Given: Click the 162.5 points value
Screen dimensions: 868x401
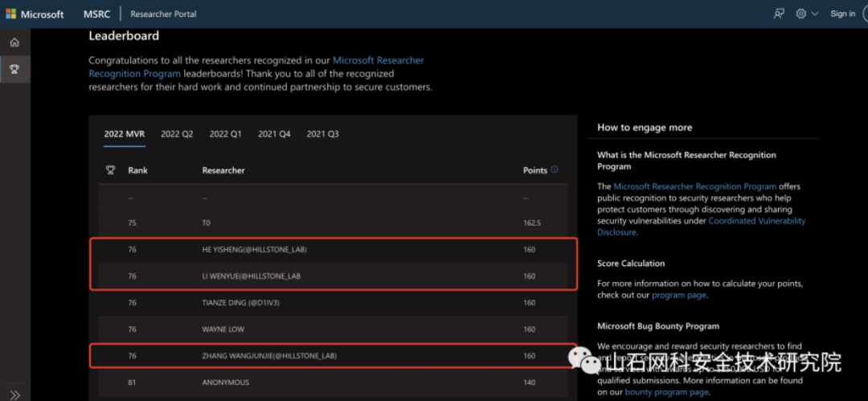Looking at the screenshot, I should [532, 223].
